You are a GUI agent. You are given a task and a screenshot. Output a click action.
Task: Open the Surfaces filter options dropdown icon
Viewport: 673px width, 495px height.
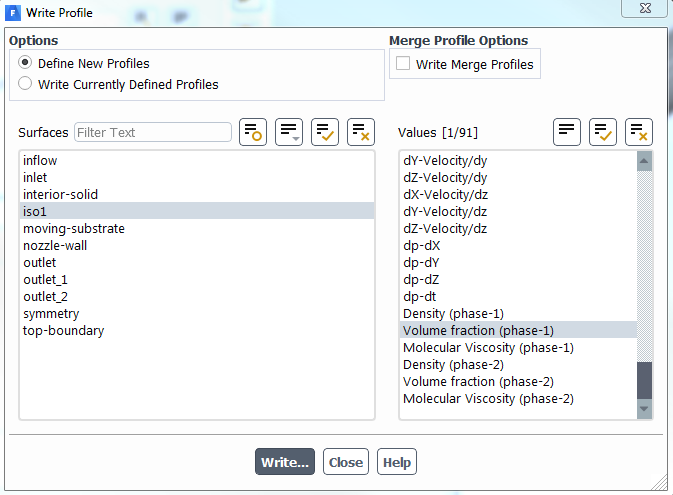tap(289, 132)
